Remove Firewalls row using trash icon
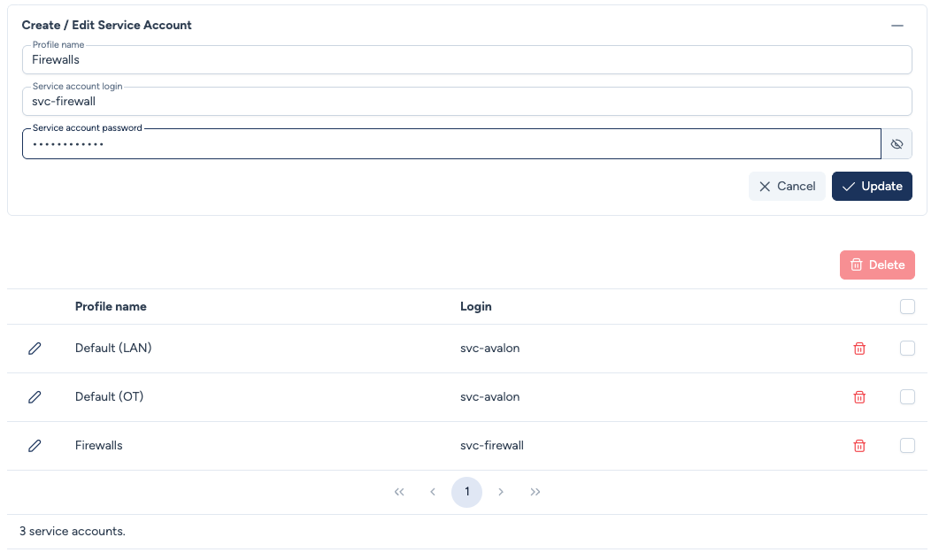 click(858, 446)
